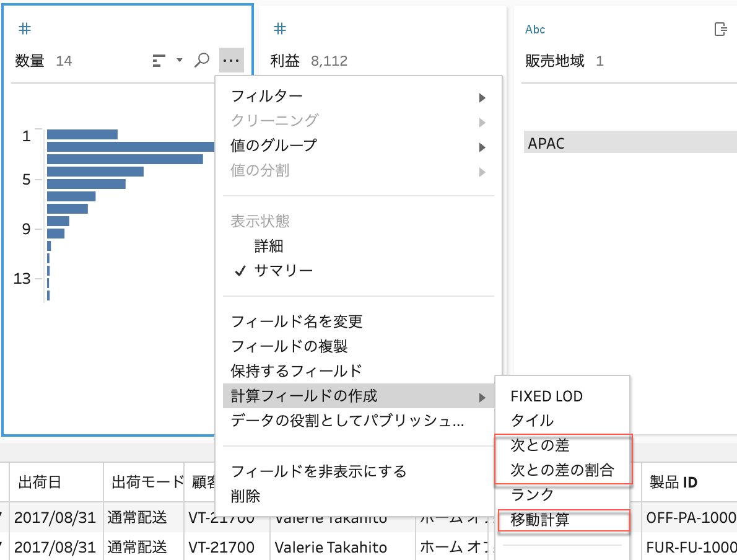Click the second row's VT-21700 cell
The height and width of the screenshot is (560, 737).
point(227,548)
